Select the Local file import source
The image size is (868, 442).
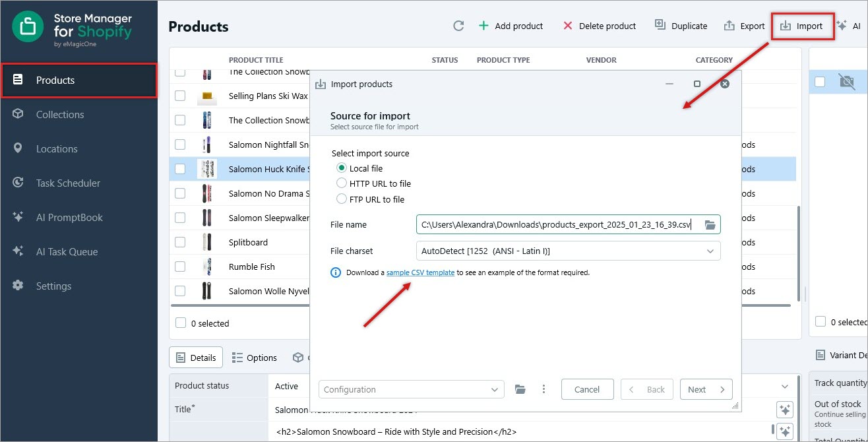click(341, 168)
